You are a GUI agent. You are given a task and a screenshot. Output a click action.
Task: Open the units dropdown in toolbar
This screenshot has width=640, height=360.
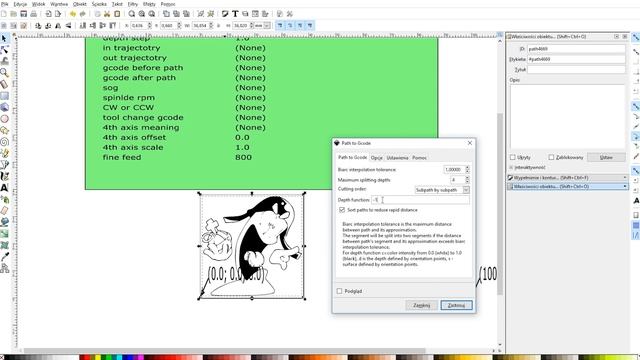[262, 25]
